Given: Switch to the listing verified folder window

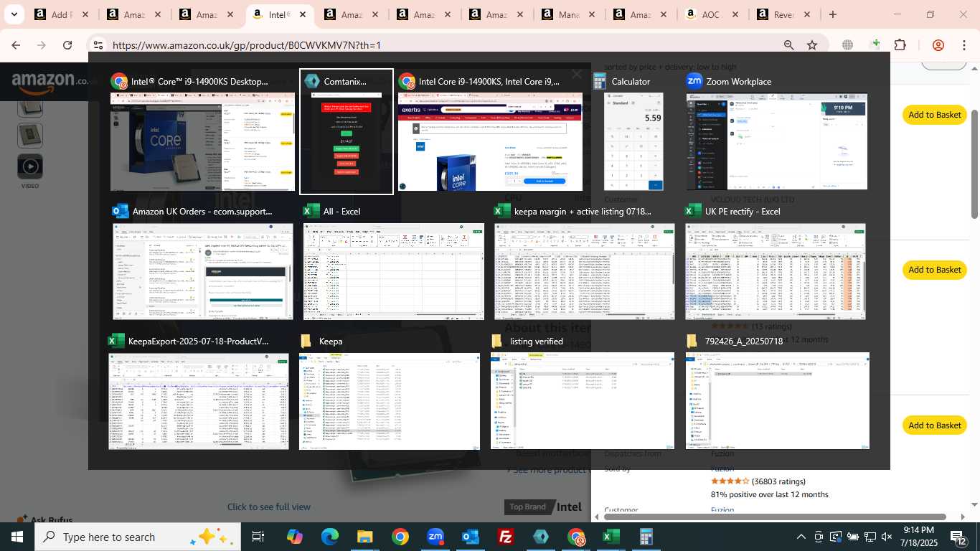Looking at the screenshot, I should pos(582,392).
